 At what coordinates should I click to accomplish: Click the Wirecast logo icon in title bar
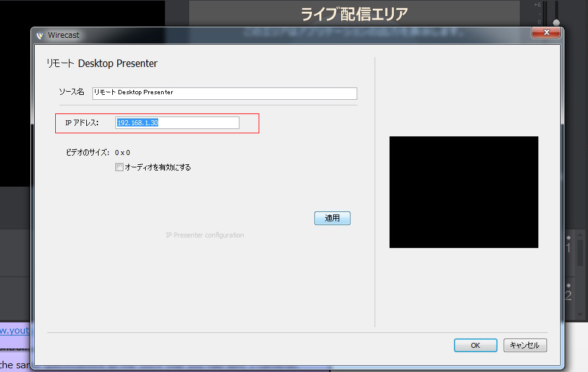tap(40, 35)
